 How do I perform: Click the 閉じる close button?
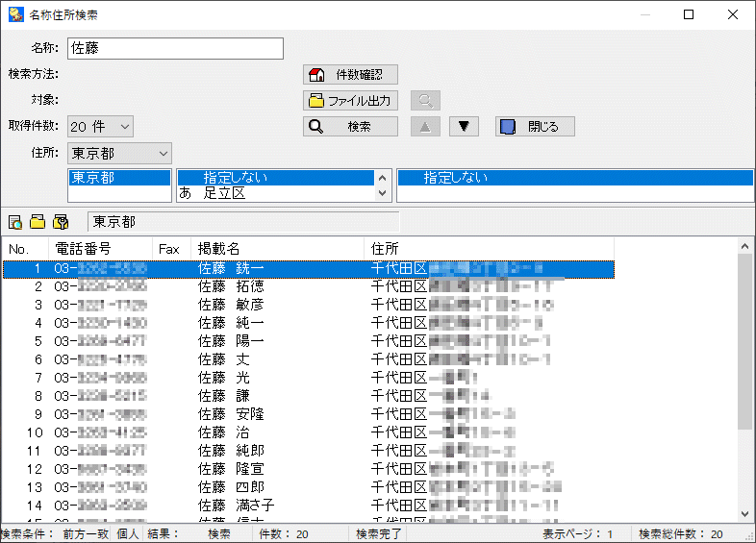click(x=535, y=127)
